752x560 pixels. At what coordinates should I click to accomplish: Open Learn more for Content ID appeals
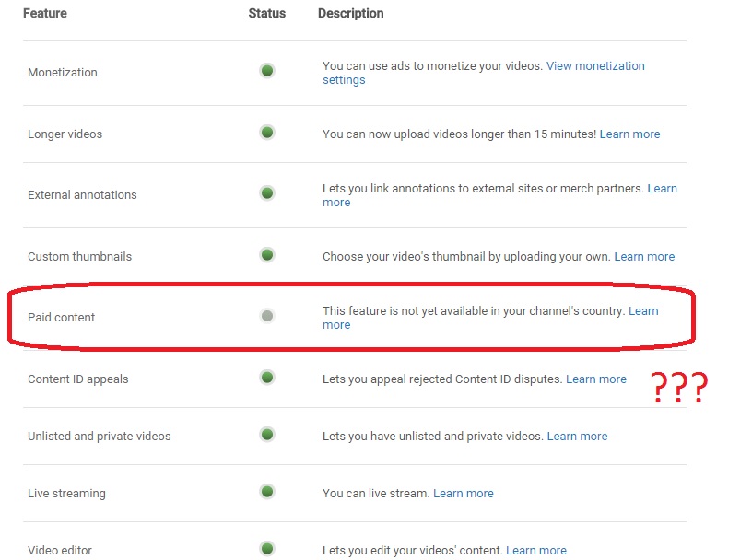(596, 379)
